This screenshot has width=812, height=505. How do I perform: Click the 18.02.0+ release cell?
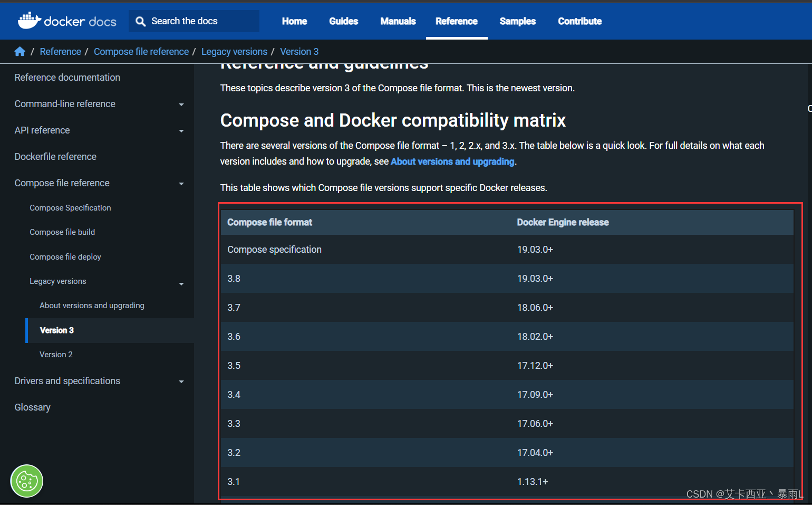[535, 337]
